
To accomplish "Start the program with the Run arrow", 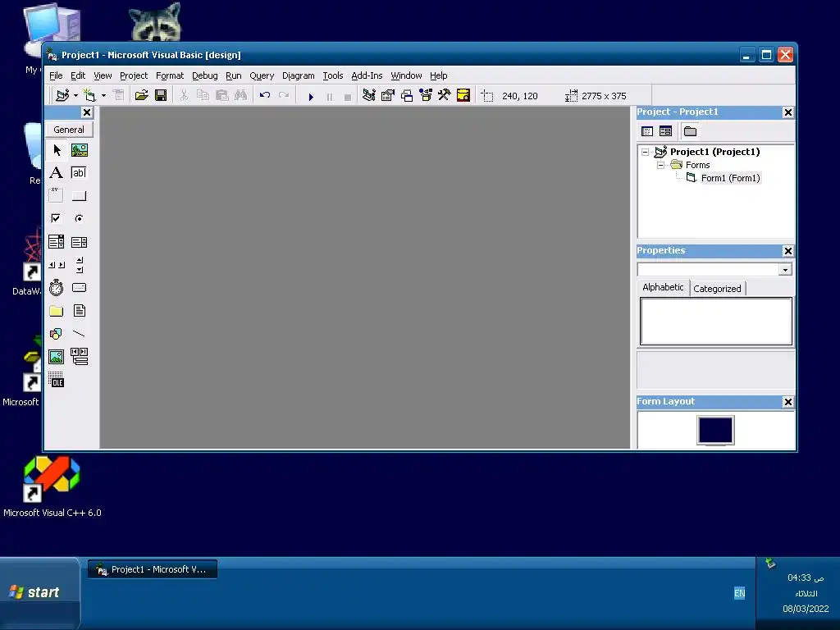I will click(x=311, y=97).
